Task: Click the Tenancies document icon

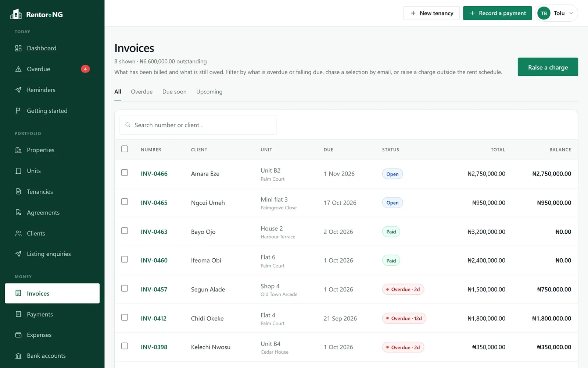Action: 18,192
